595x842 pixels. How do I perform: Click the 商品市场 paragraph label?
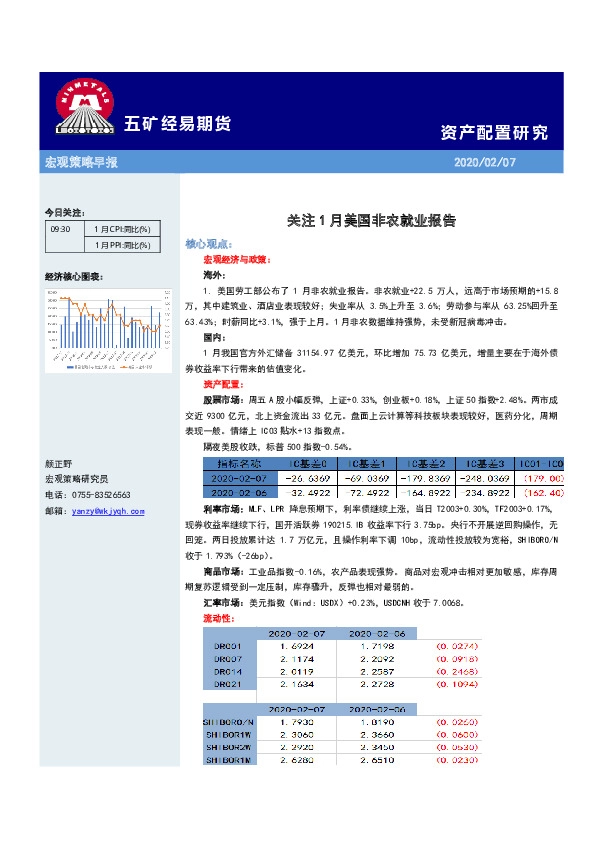(223, 571)
